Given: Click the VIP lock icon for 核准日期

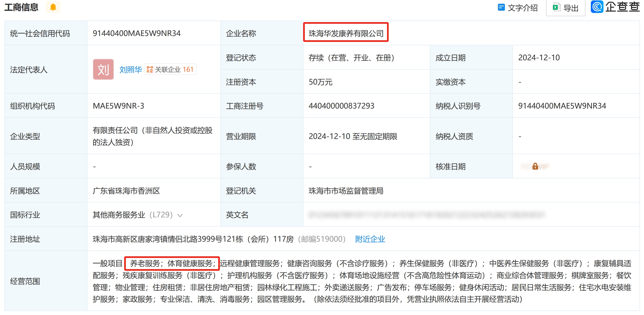Looking at the screenshot, I should click(x=535, y=166).
